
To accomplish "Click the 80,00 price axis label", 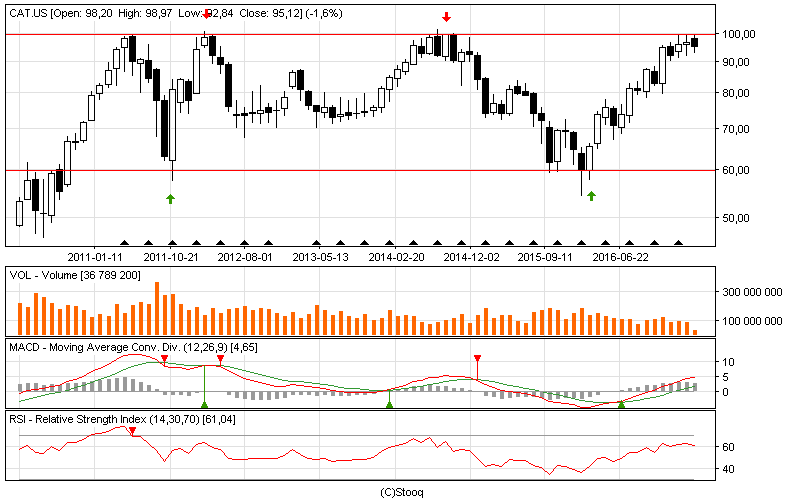I will pyautogui.click(x=735, y=93).
